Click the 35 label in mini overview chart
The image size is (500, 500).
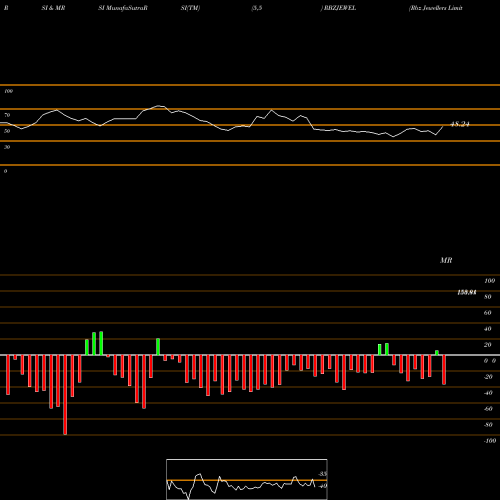click(322, 474)
